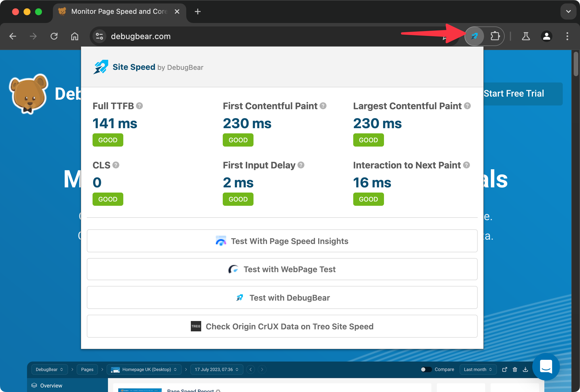Close the Monitor Page Speed tab

pos(177,11)
